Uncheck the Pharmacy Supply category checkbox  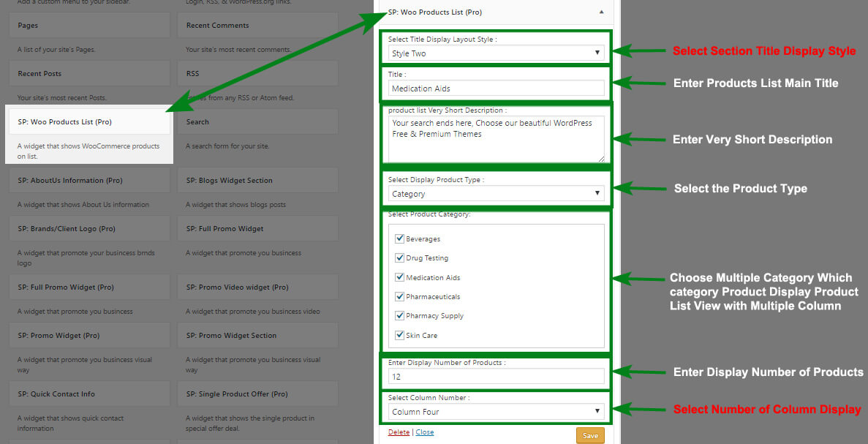click(x=399, y=315)
